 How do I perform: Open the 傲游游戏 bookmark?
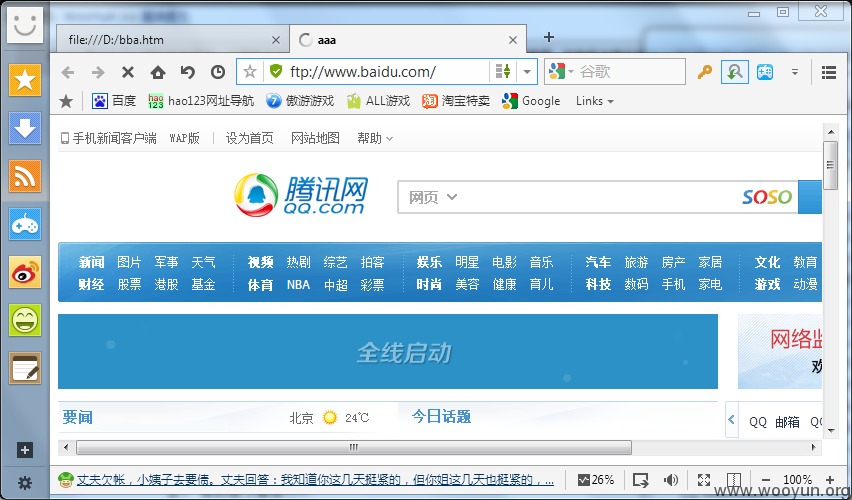tap(299, 101)
